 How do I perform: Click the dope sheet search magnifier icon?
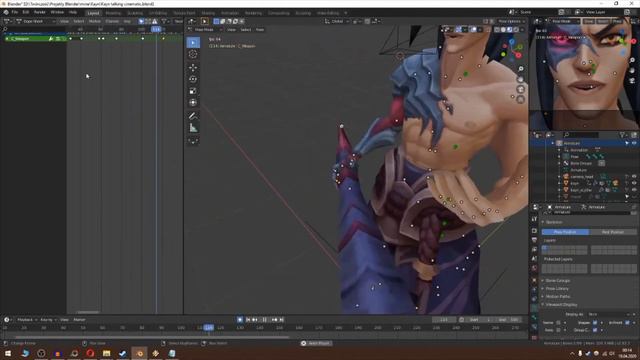[x=5, y=29]
